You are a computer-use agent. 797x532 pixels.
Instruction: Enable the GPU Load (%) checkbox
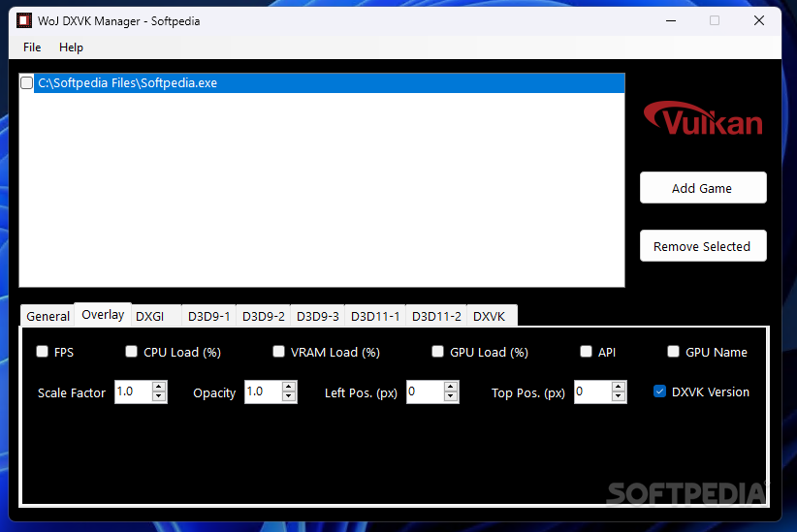tap(437, 352)
